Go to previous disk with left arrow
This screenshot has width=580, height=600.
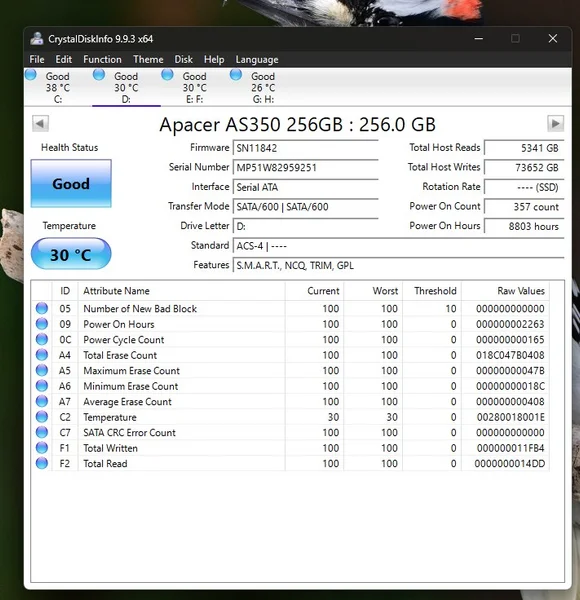40,124
